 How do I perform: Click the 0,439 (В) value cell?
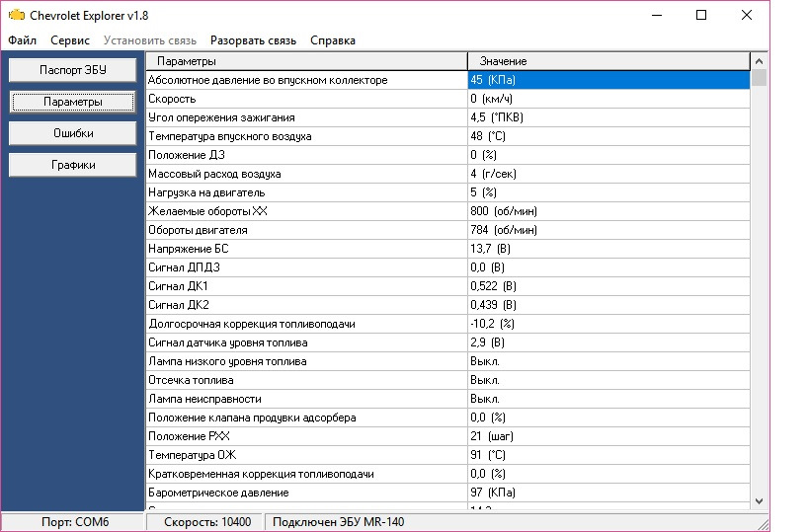tap(608, 305)
